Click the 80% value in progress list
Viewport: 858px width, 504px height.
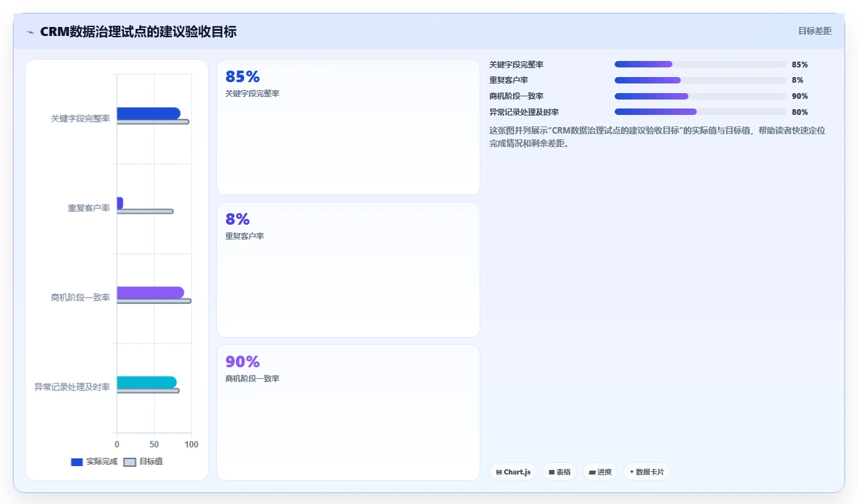pos(800,112)
